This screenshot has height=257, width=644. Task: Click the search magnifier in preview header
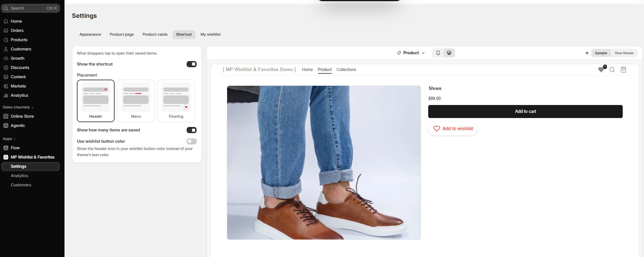[612, 70]
